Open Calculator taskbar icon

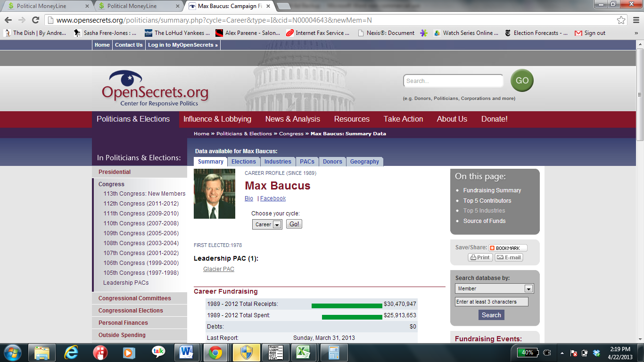coord(334,353)
